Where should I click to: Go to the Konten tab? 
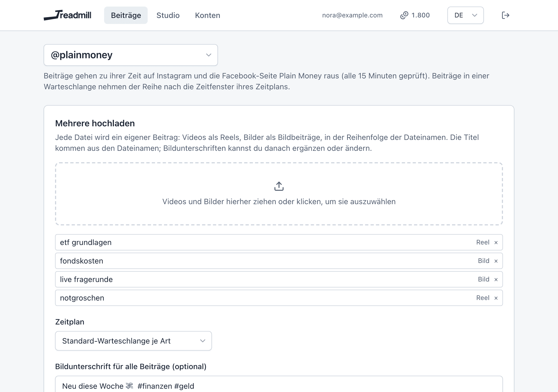click(208, 15)
